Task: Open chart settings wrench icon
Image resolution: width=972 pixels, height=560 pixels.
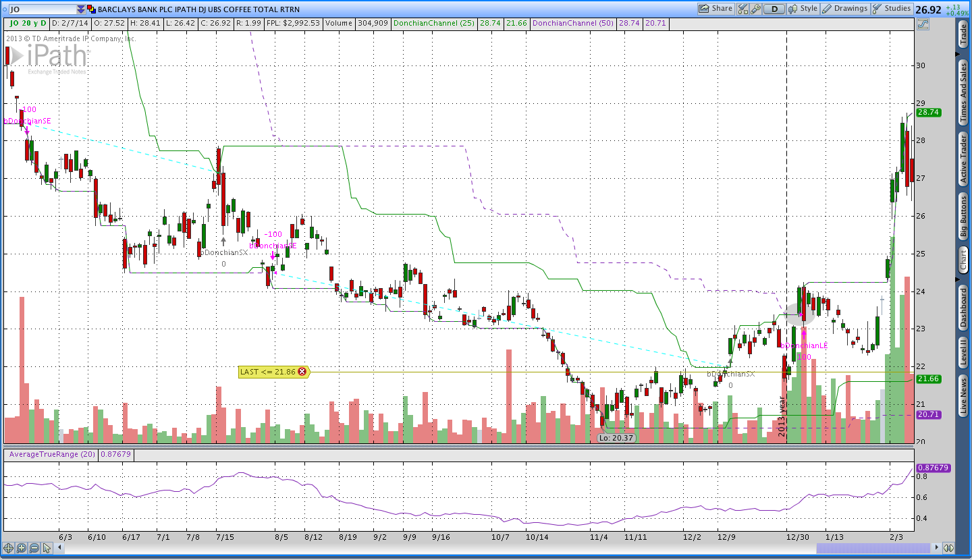Action: pos(755,9)
